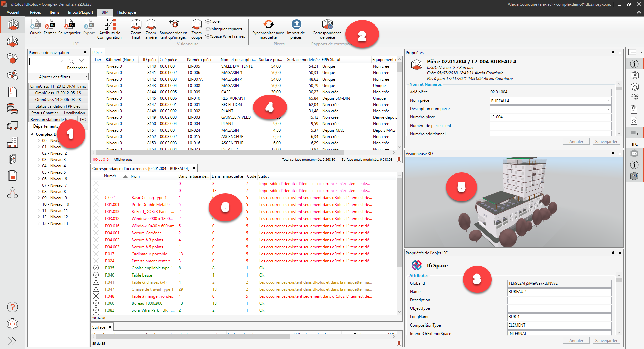Click Sauvegarder button in Propriétés panel
The width and height of the screenshot is (644, 349).
tap(606, 142)
